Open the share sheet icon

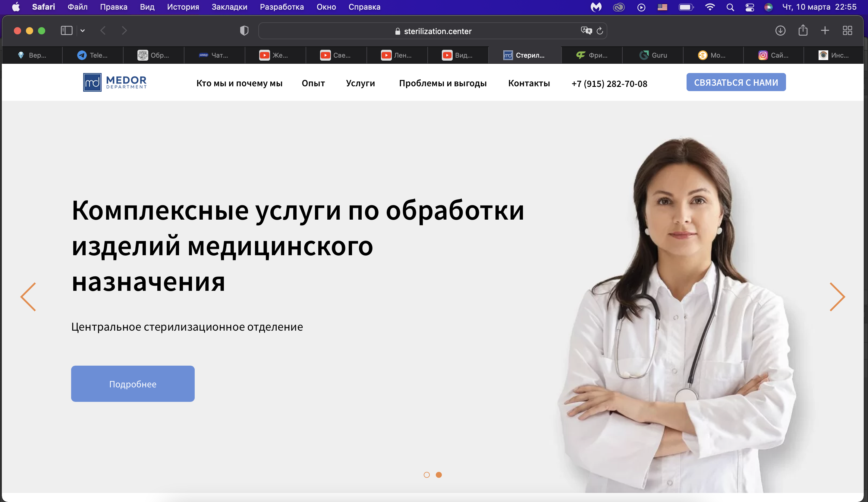(803, 30)
